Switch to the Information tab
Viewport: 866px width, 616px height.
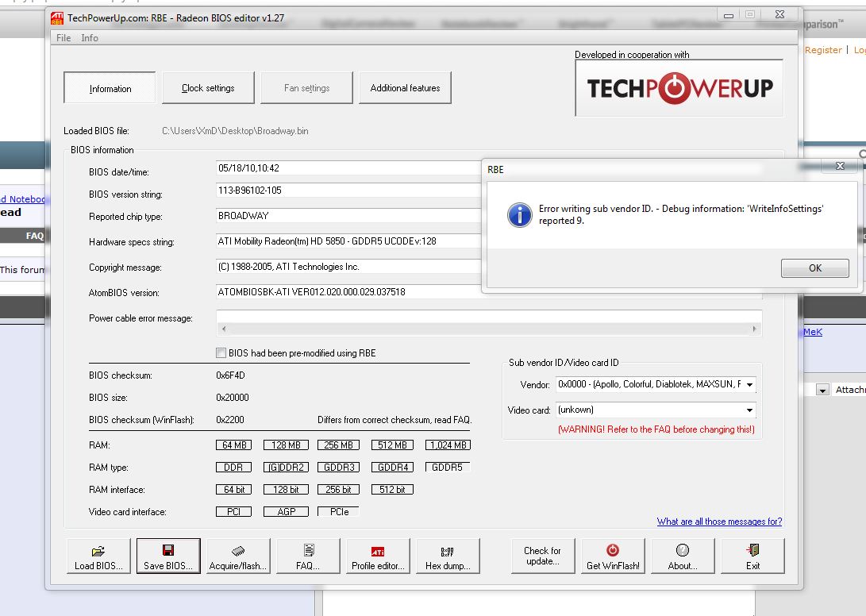[x=110, y=88]
